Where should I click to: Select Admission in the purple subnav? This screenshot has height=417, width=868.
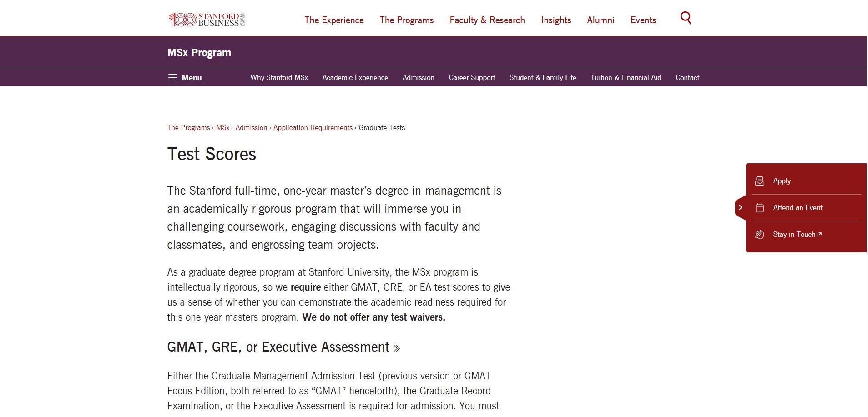point(418,78)
